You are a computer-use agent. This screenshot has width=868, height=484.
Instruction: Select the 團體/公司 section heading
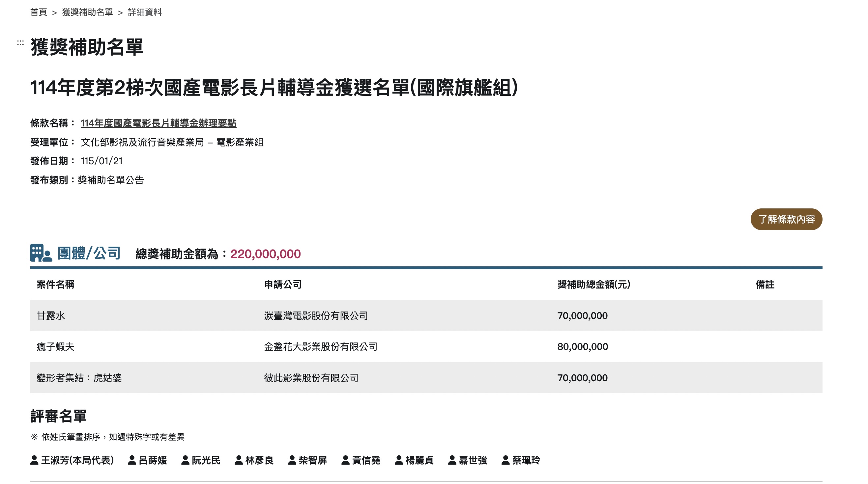pos(89,253)
